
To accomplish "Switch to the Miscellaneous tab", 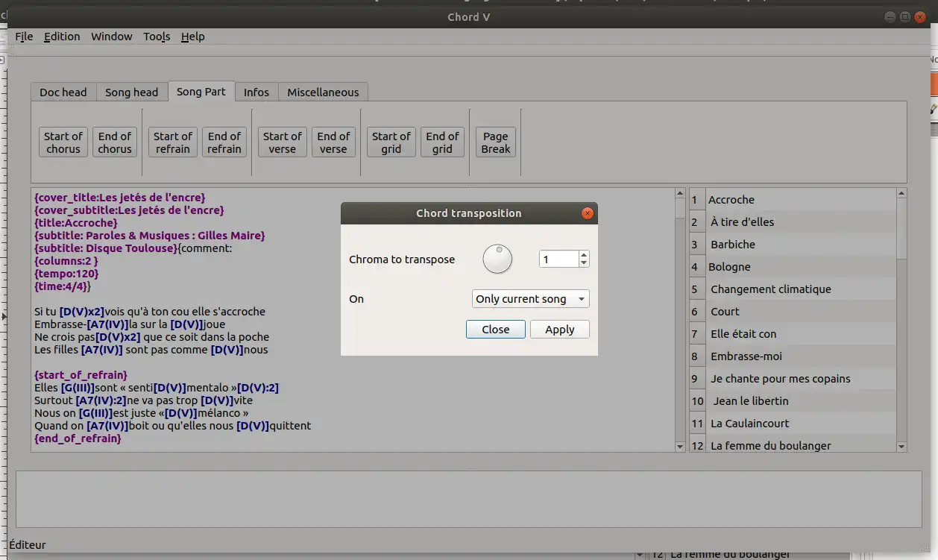I will (323, 92).
